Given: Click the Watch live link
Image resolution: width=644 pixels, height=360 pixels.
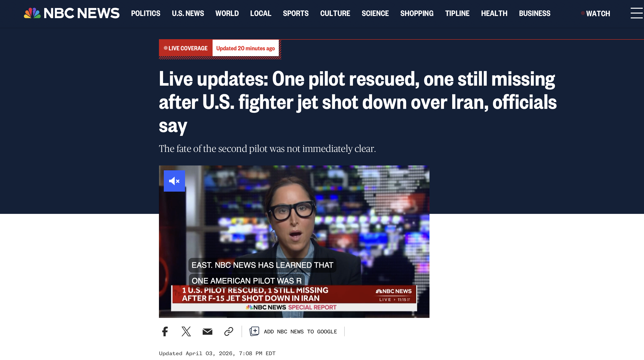Looking at the screenshot, I should coord(595,13).
